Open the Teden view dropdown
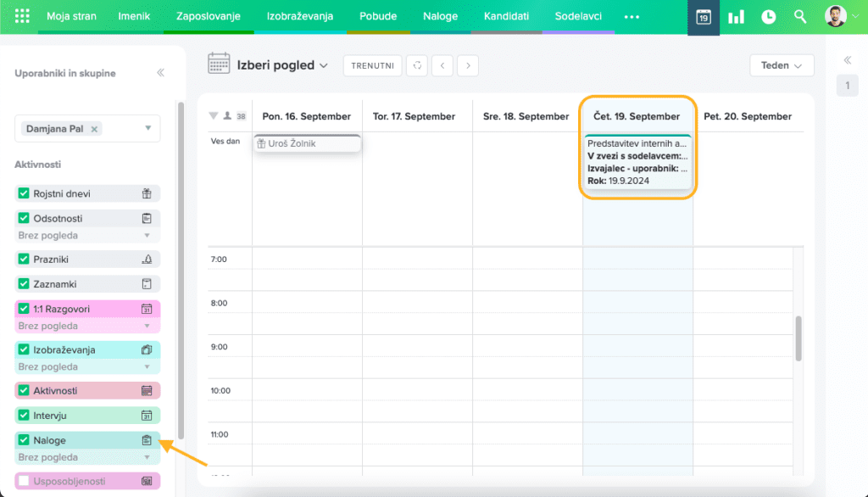This screenshot has width=868, height=497. 781,65
